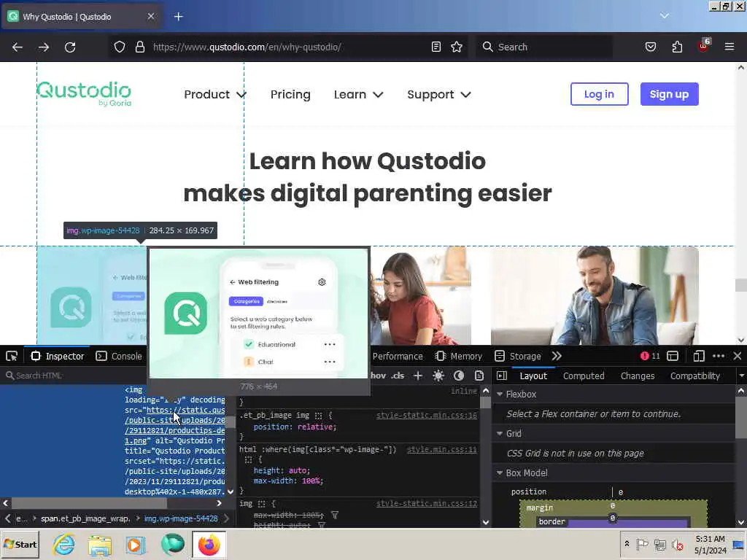
Task: Toggle :hov pseudo-class panel
Action: (x=379, y=376)
